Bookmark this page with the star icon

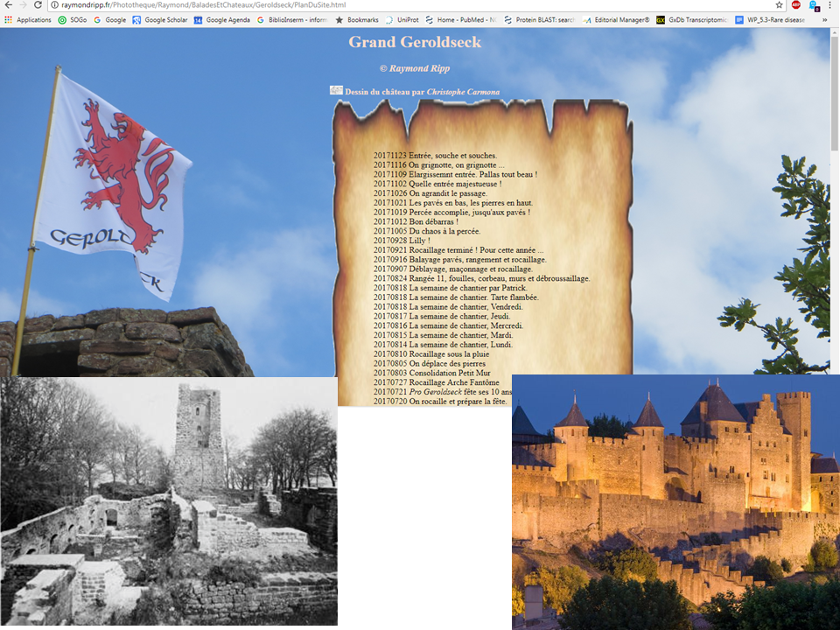click(779, 5)
